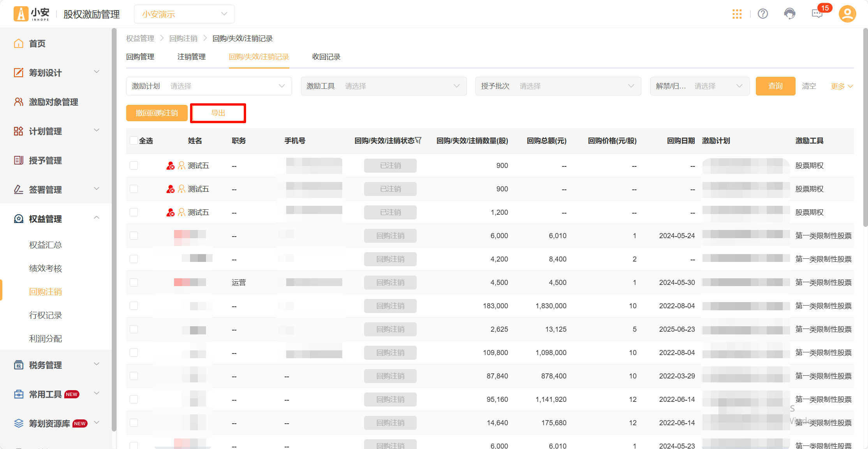Switch to 注销管理 tab
The width and height of the screenshot is (868, 449).
pos(191,57)
